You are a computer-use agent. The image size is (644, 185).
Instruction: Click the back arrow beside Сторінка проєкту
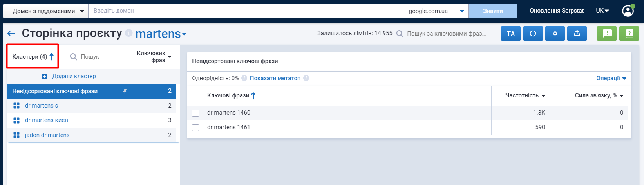pos(11,34)
